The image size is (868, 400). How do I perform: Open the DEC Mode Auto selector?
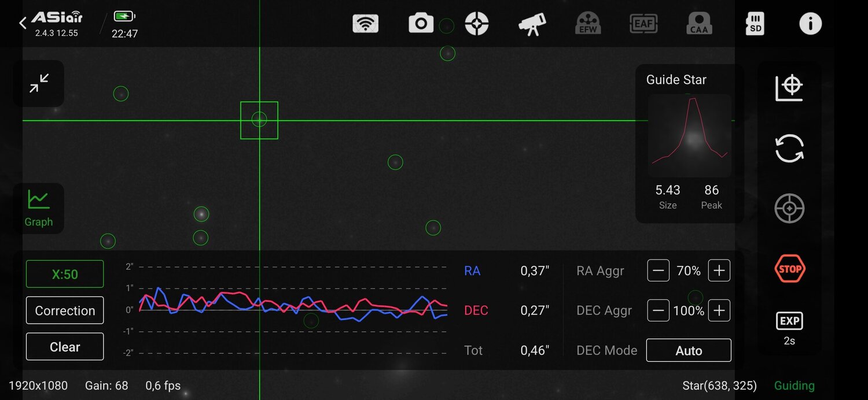click(689, 350)
